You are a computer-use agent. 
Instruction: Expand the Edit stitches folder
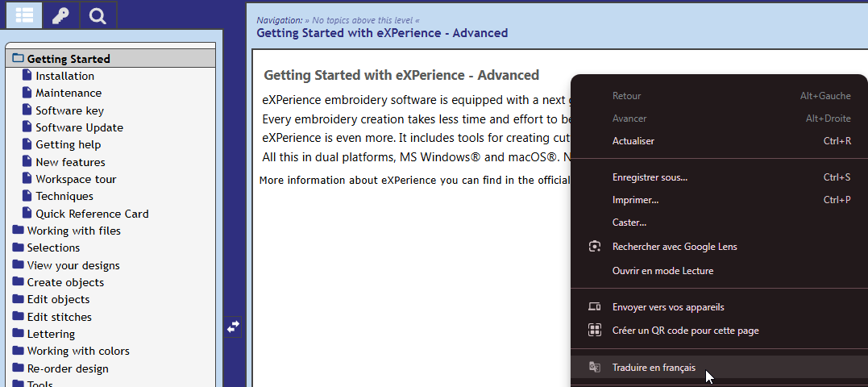click(19, 317)
